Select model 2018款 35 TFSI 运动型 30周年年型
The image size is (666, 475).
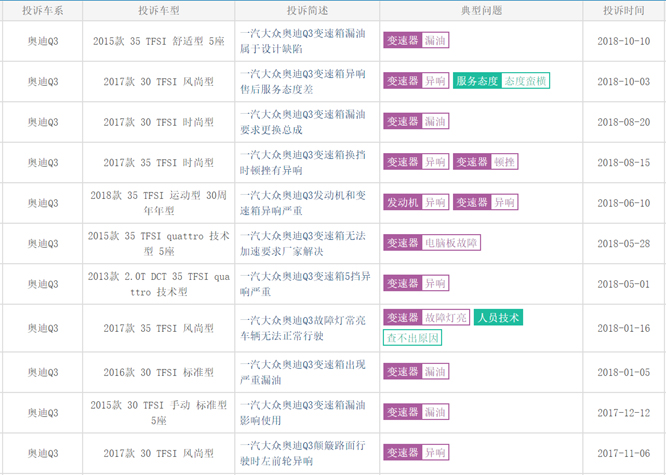pyautogui.click(x=158, y=203)
